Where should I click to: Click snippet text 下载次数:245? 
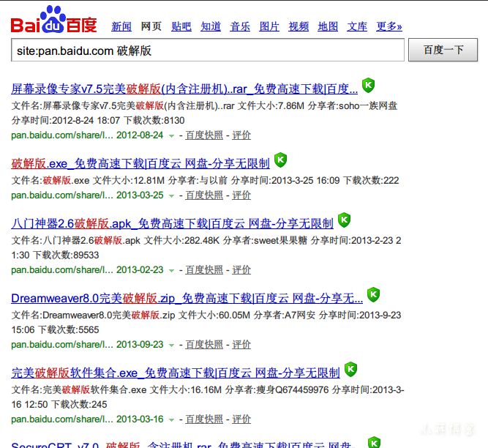pos(79,405)
